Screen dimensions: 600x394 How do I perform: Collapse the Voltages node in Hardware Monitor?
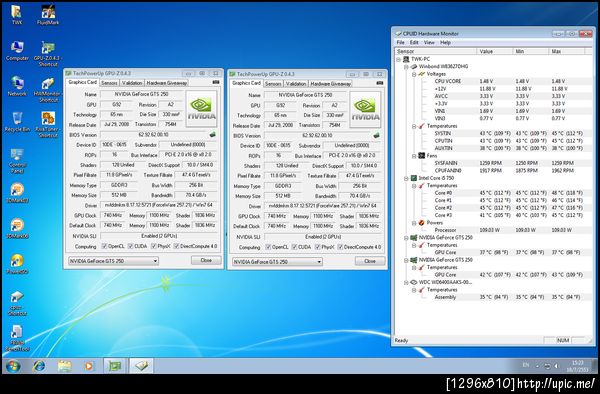[414, 74]
